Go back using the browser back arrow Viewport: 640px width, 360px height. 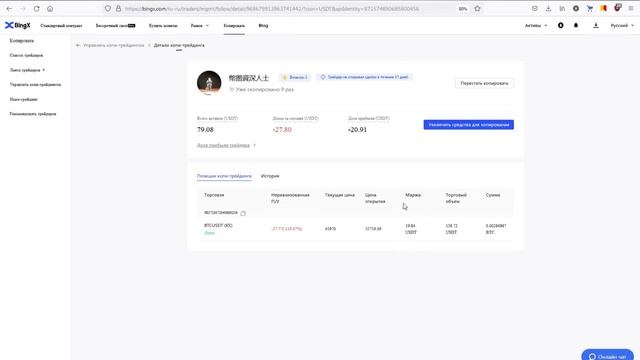click(x=9, y=9)
